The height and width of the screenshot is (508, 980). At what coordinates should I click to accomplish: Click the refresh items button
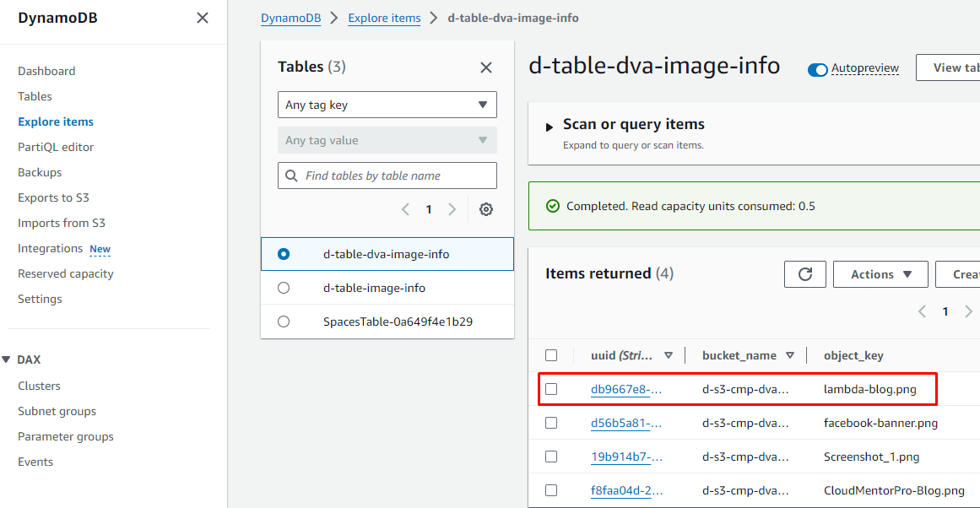pos(805,274)
